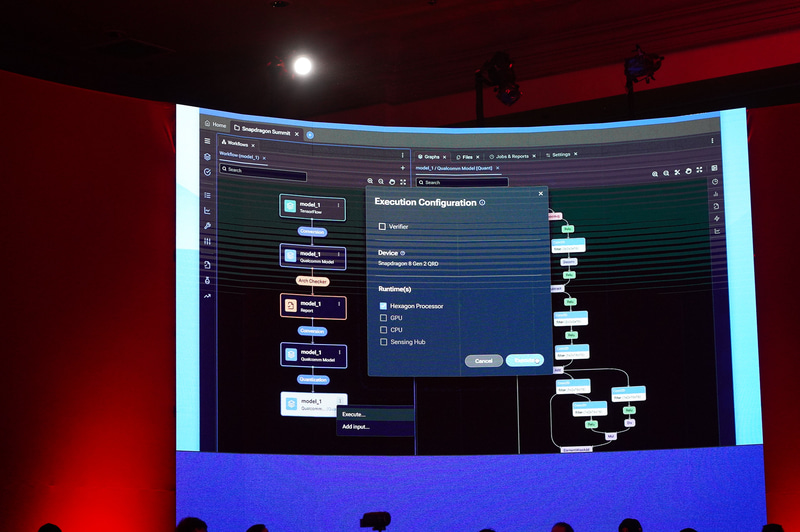800x532 pixels.
Task: Open the list view sidebar icon
Action: 207,195
